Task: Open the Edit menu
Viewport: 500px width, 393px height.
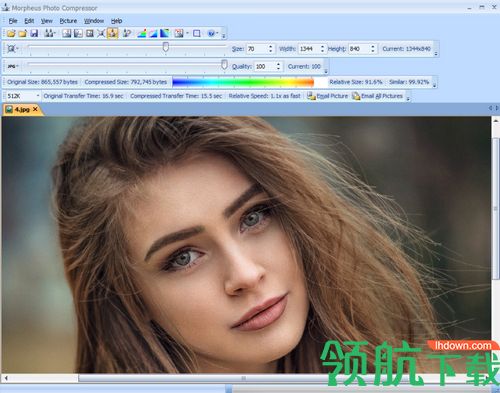Action: [x=29, y=21]
